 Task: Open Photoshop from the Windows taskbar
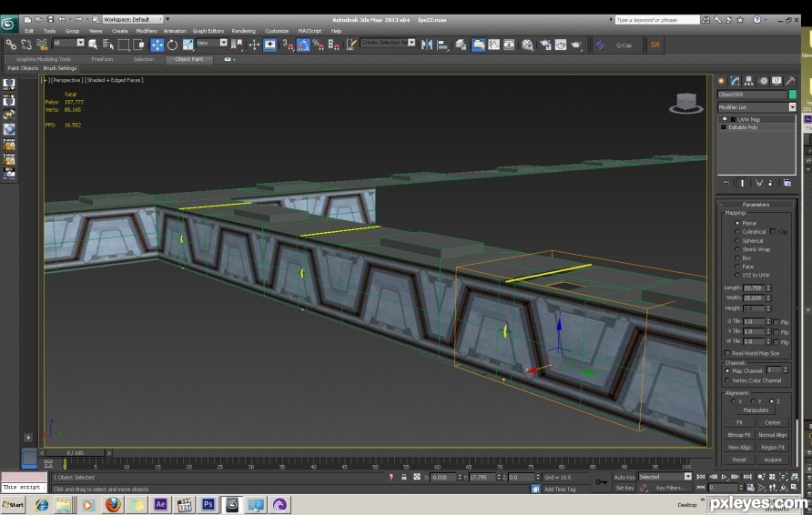(x=208, y=504)
